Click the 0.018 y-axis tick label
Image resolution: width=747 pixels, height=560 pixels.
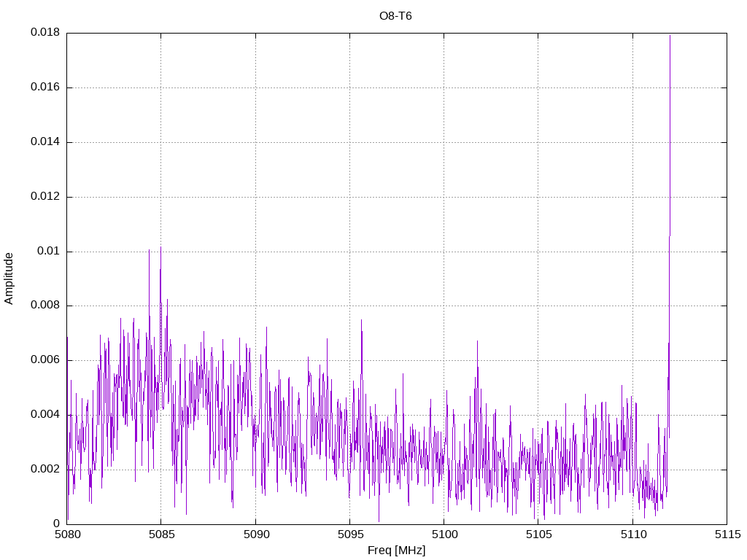[44, 33]
